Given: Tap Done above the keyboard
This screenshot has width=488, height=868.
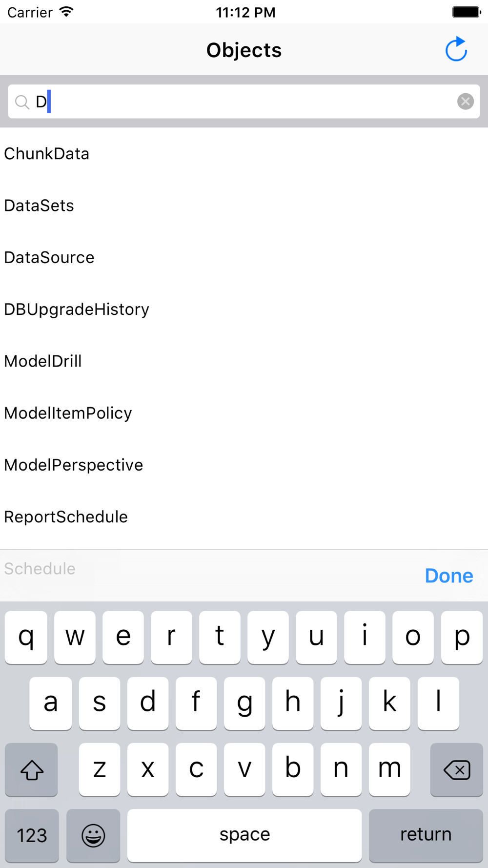Looking at the screenshot, I should coord(448,576).
